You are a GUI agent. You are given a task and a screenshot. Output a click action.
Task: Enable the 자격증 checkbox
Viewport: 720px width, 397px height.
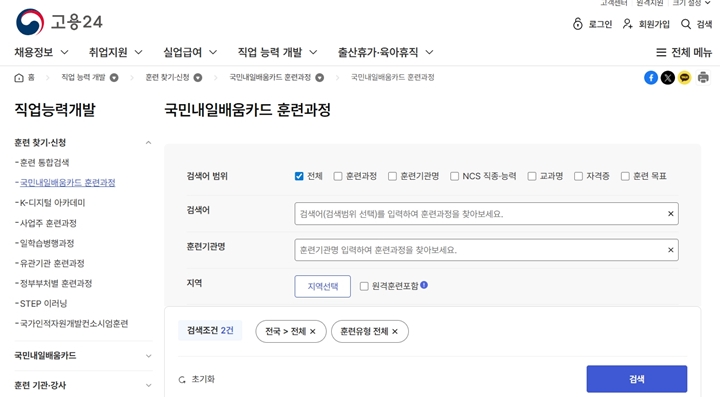click(579, 176)
